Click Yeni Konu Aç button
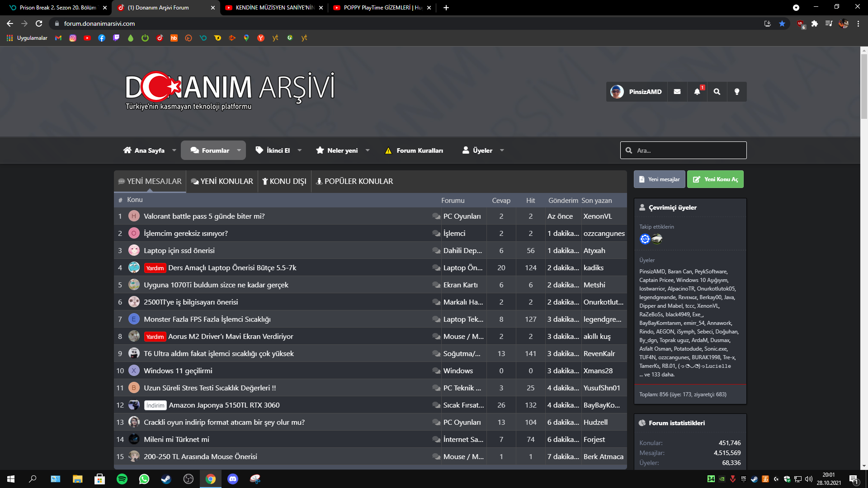The height and width of the screenshot is (488, 868). pos(715,179)
